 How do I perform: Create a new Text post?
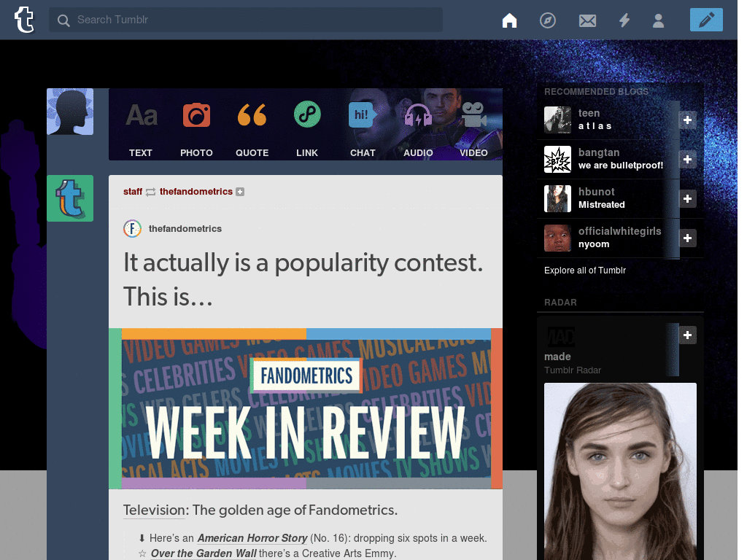pyautogui.click(x=141, y=129)
